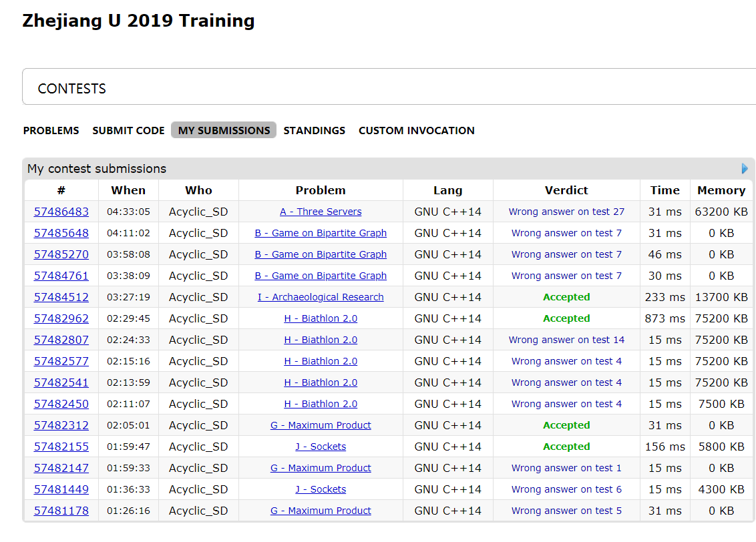This screenshot has width=756, height=542.
Task: Open B - Game on Bipartite Graph for 57485648
Action: pyautogui.click(x=321, y=233)
